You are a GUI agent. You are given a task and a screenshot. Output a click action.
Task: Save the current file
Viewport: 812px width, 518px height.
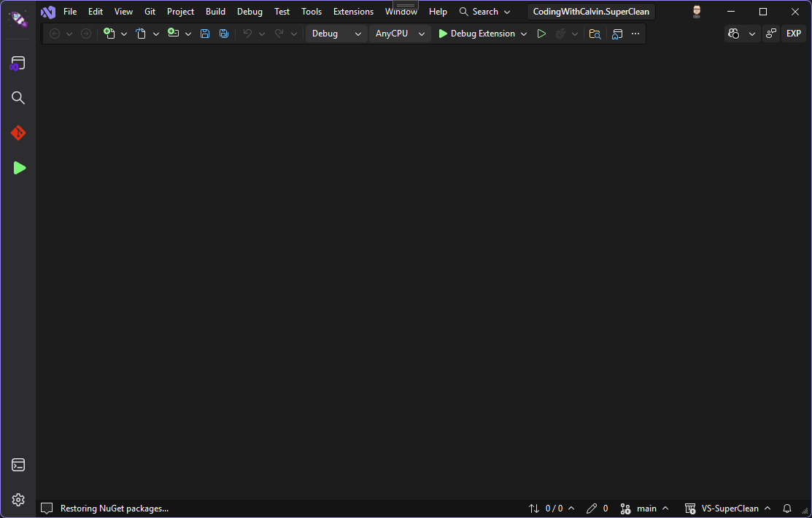(x=204, y=33)
